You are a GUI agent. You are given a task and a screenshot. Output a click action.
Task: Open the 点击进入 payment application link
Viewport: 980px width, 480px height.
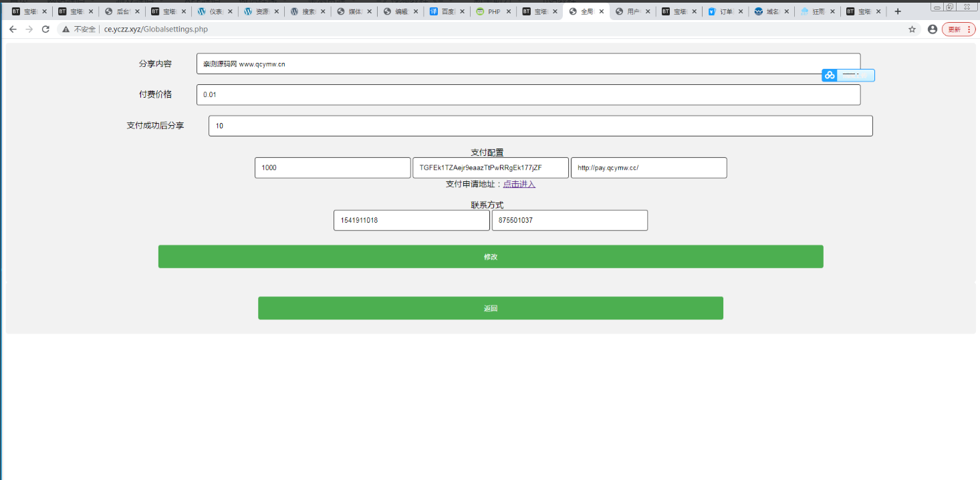pyautogui.click(x=519, y=185)
